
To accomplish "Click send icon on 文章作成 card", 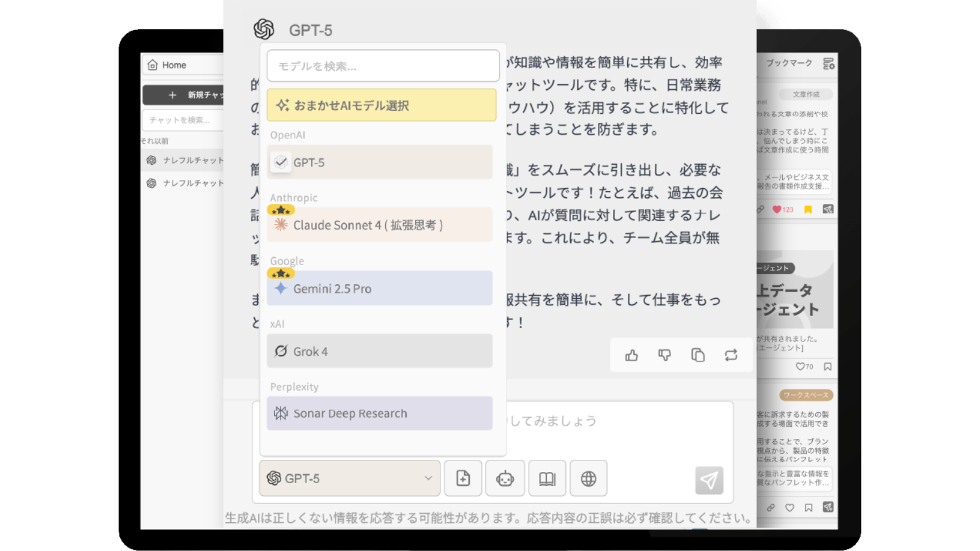I will coord(828,209).
